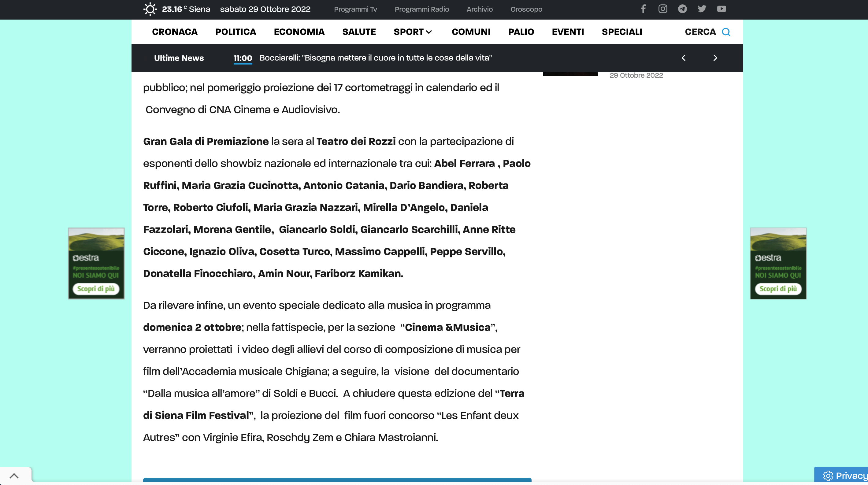Click the Ultime News label

tap(179, 58)
